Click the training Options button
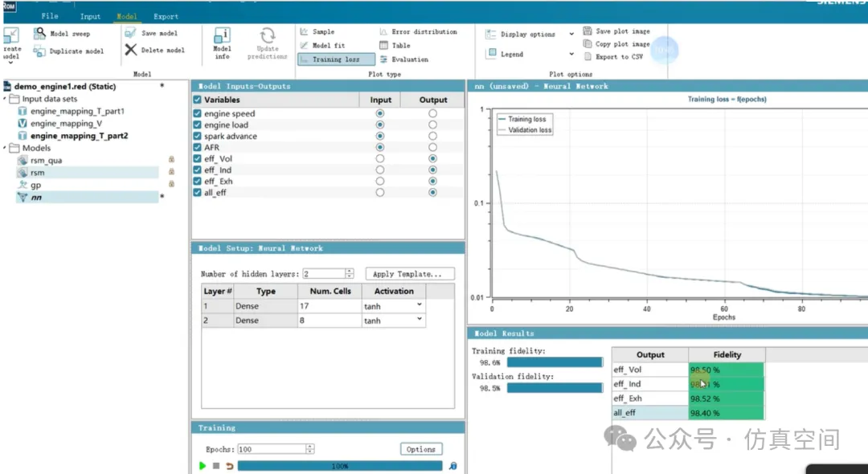Image resolution: width=868 pixels, height=474 pixels. click(420, 449)
